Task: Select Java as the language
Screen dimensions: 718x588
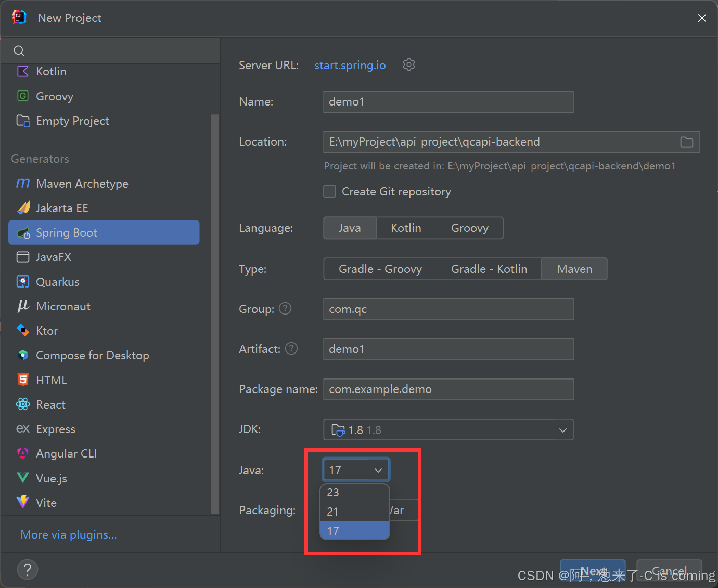Action: click(x=350, y=228)
